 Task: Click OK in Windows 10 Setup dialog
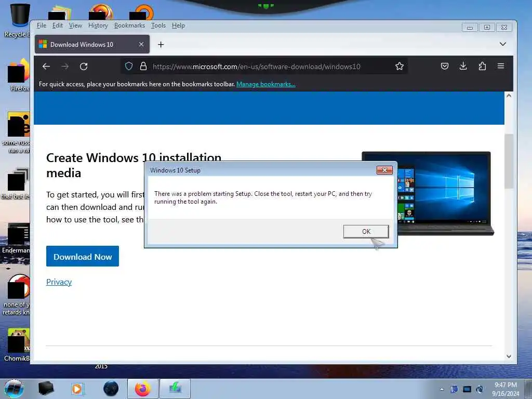point(366,231)
